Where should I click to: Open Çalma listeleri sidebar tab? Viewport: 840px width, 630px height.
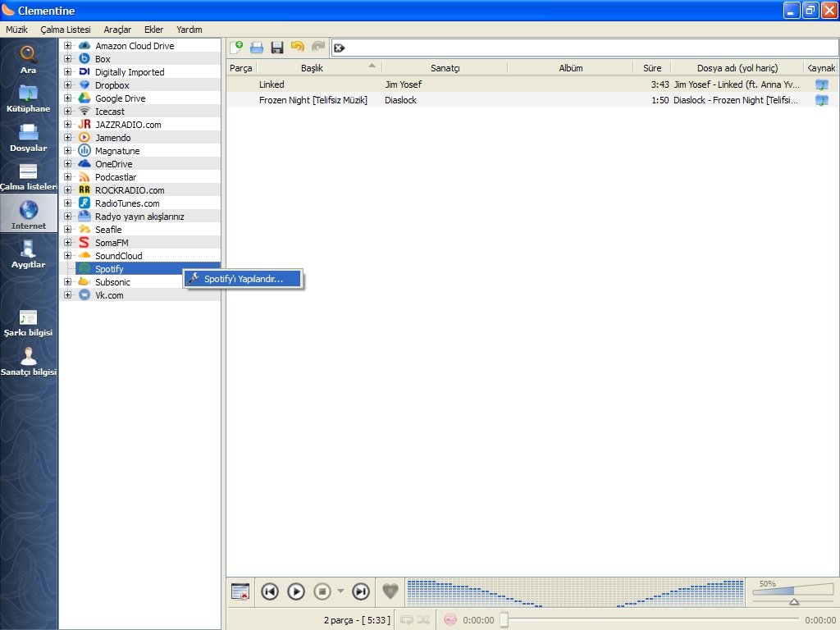(x=29, y=177)
